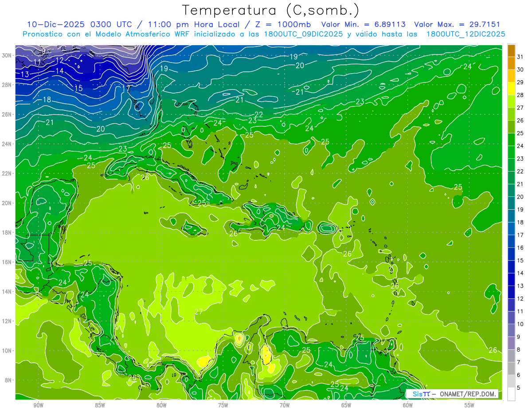Click the '22N' latitude axis label
This screenshot has width=532, height=411.
coord(7,173)
